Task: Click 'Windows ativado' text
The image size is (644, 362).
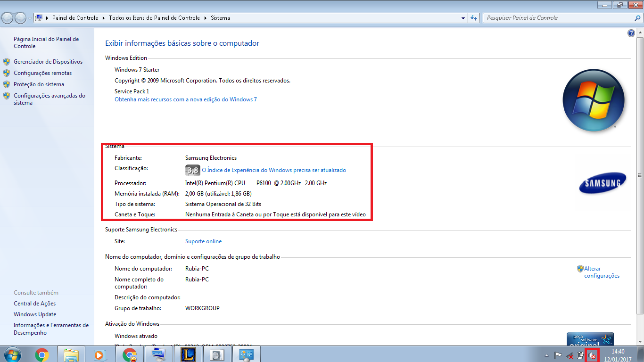Action: pos(136,336)
